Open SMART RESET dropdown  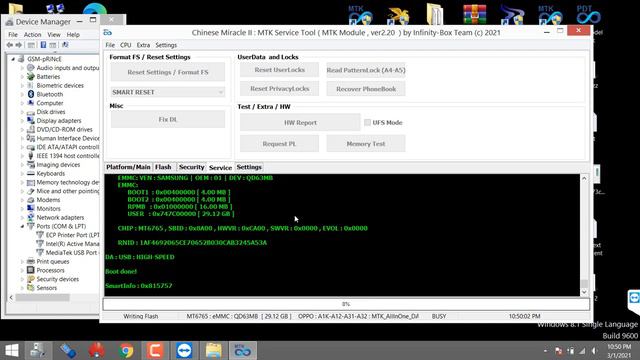pos(168,92)
